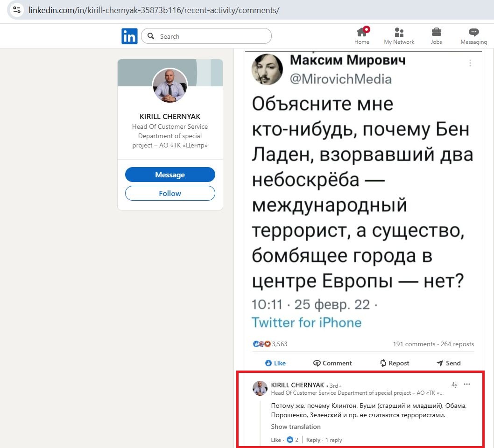The image size is (494, 448).
Task: Like Kirill Chernyak's comment
Action: (x=275, y=440)
